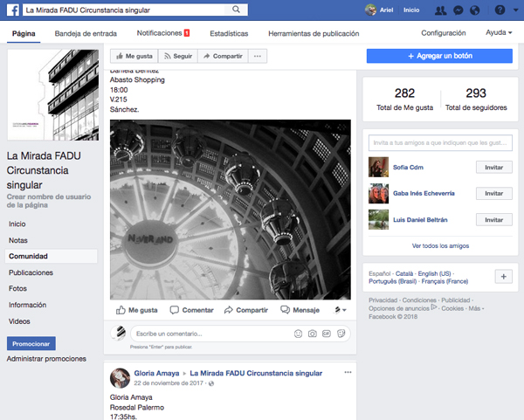This screenshot has height=420, width=524.
Task: Open Ariel's profile avatar
Action: pos(370,10)
